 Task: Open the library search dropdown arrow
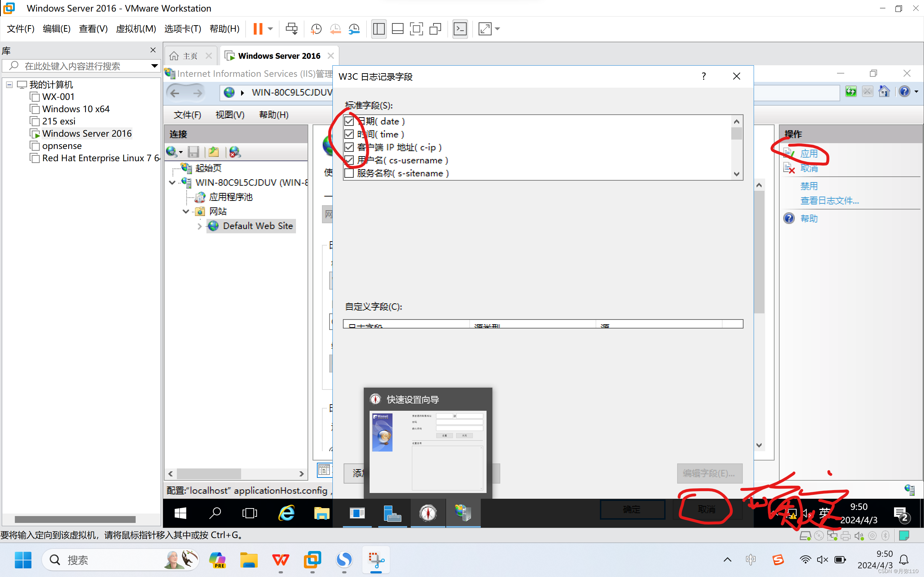point(154,66)
